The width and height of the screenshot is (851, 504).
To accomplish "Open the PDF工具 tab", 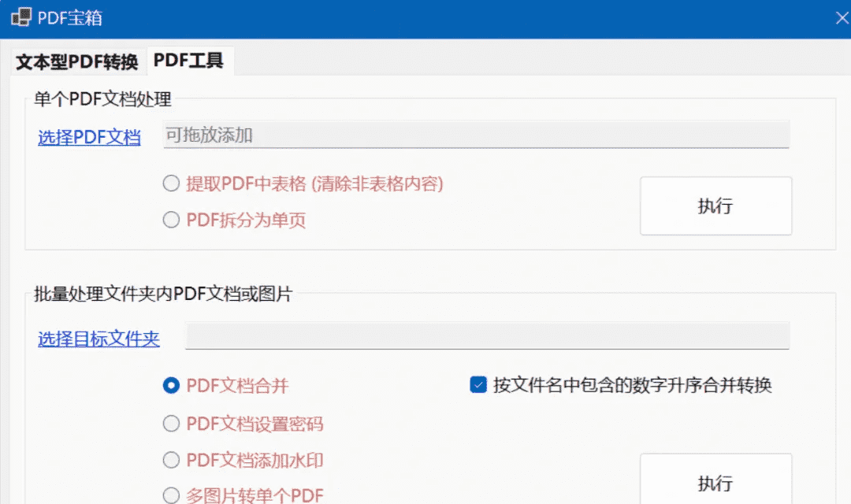I will point(188,60).
